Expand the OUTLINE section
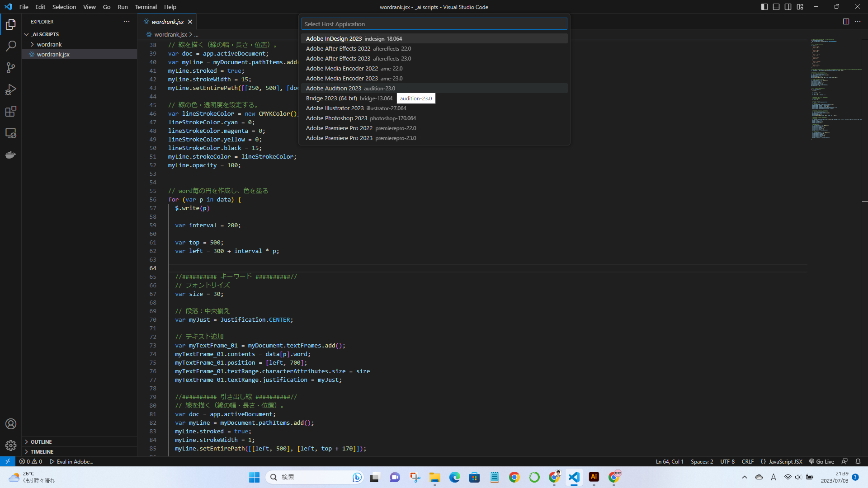Image resolution: width=868 pixels, height=488 pixels. coord(41,442)
